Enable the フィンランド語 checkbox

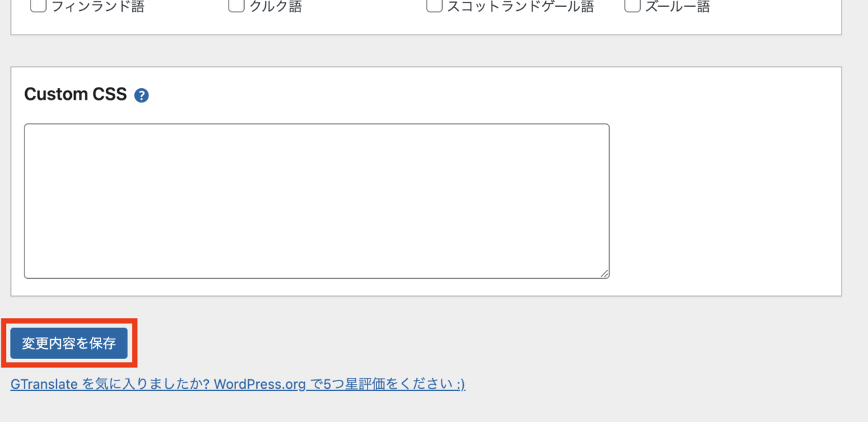[39, 7]
